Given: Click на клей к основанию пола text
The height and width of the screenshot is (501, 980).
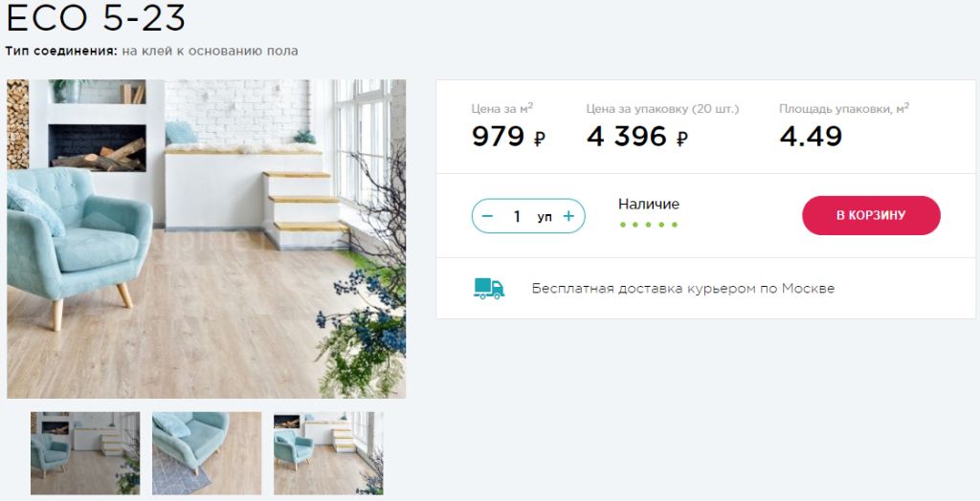Looking at the screenshot, I should pyautogui.click(x=210, y=52).
